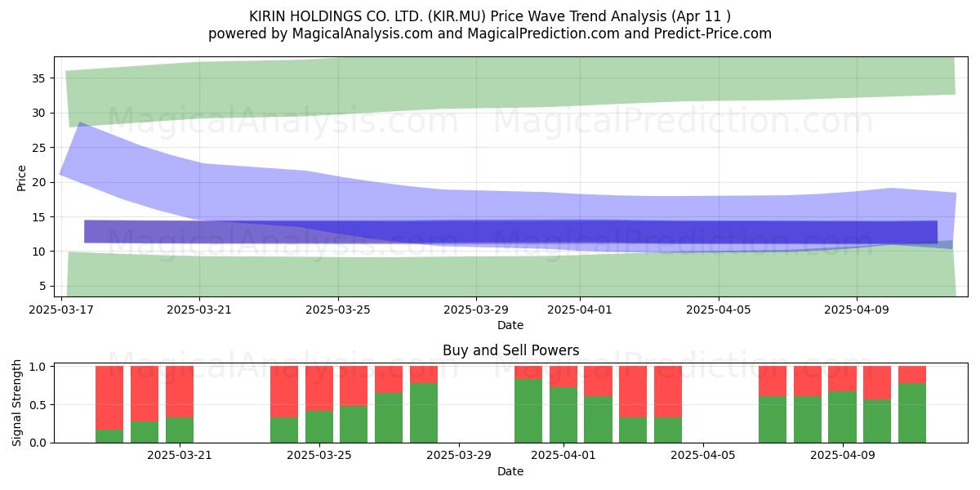Click the '2025-03-25' date tick on price chart

(338, 310)
